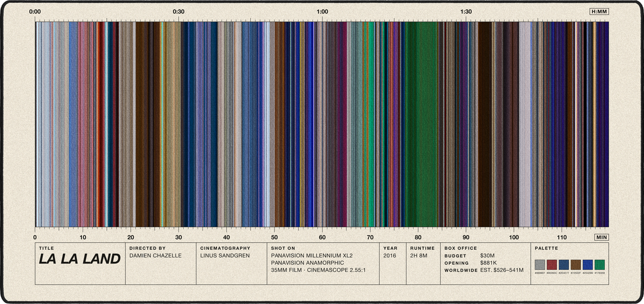The width and height of the screenshot is (644, 304).
Task: Jump to the 1:00 time marker
Action: (x=323, y=11)
